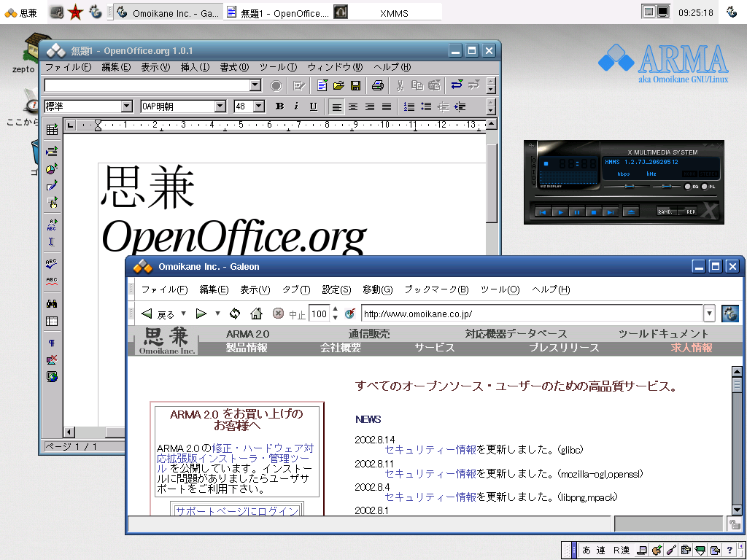Click the Stop loading octagon icon in OpenOffice
This screenshot has width=747, height=560.
click(276, 86)
